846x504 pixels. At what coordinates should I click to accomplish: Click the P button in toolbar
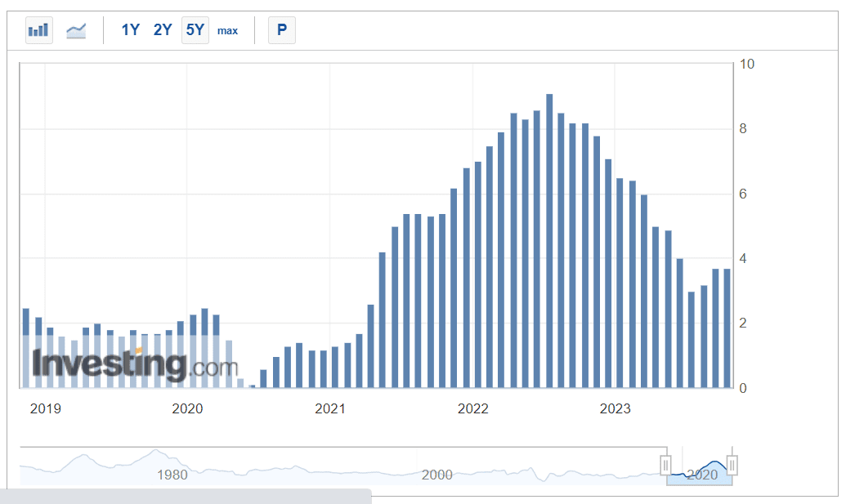coord(282,30)
